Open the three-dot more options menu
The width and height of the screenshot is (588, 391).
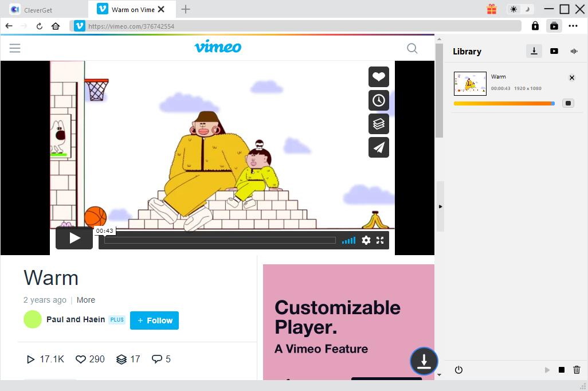click(573, 26)
